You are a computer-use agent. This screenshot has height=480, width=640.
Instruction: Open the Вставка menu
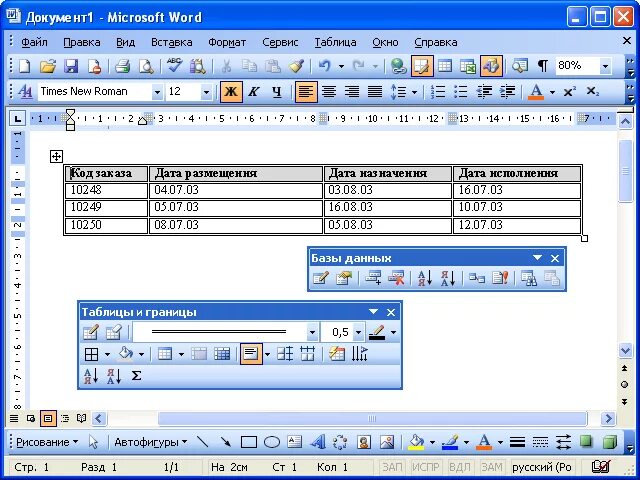point(171,42)
